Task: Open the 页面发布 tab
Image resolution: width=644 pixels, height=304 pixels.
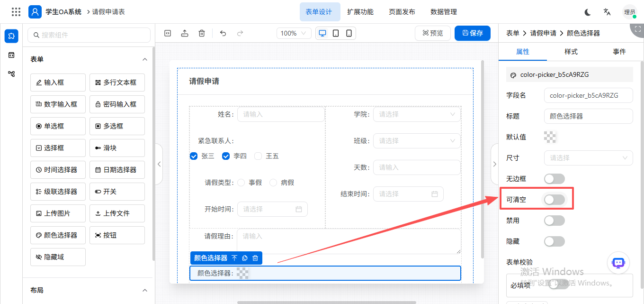Action: (402, 12)
